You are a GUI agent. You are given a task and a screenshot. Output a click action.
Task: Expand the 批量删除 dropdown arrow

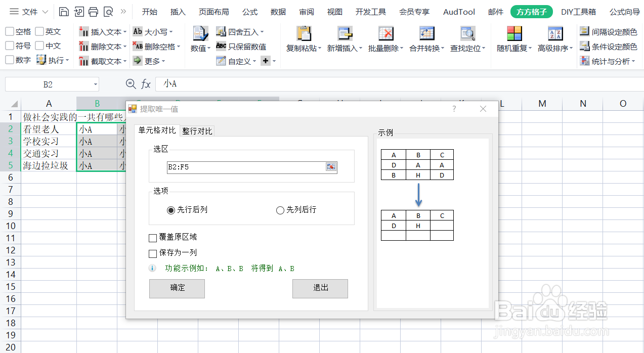[x=402, y=49]
